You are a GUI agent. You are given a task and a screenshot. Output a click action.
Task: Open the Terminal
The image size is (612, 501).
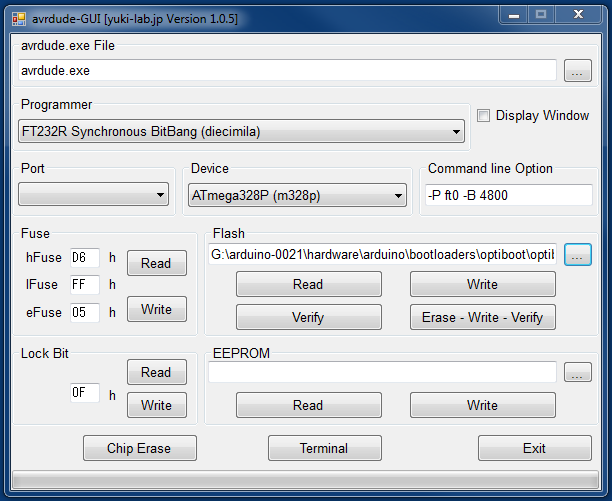tap(325, 448)
